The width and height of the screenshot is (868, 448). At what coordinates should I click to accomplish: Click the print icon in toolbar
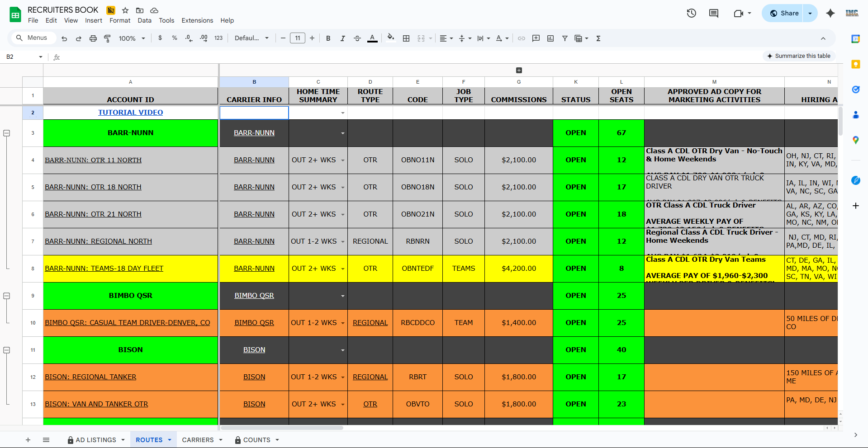(93, 38)
